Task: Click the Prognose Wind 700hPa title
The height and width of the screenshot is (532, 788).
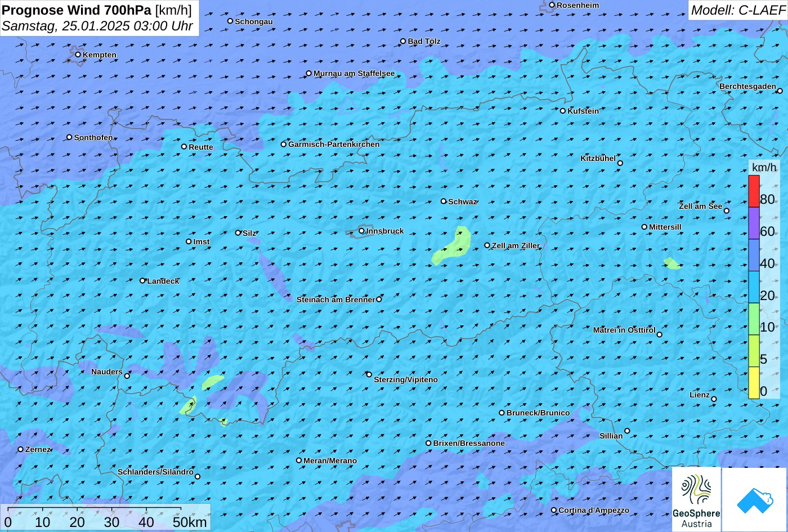Action: click(77, 10)
